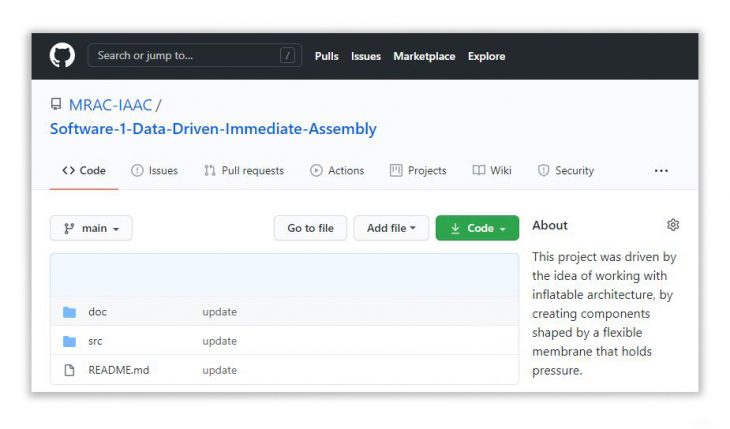Expand the main branch dropdown
The image size is (730, 429).
coord(91,228)
